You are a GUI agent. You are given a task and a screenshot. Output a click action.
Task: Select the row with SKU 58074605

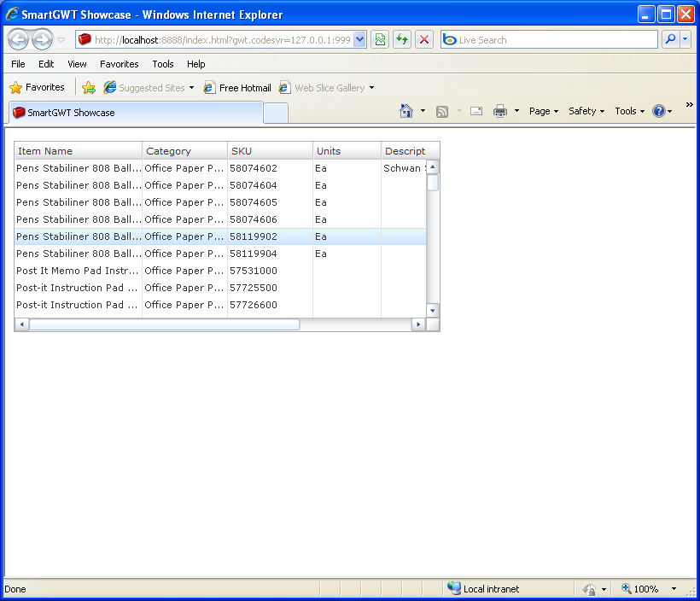tap(220, 202)
